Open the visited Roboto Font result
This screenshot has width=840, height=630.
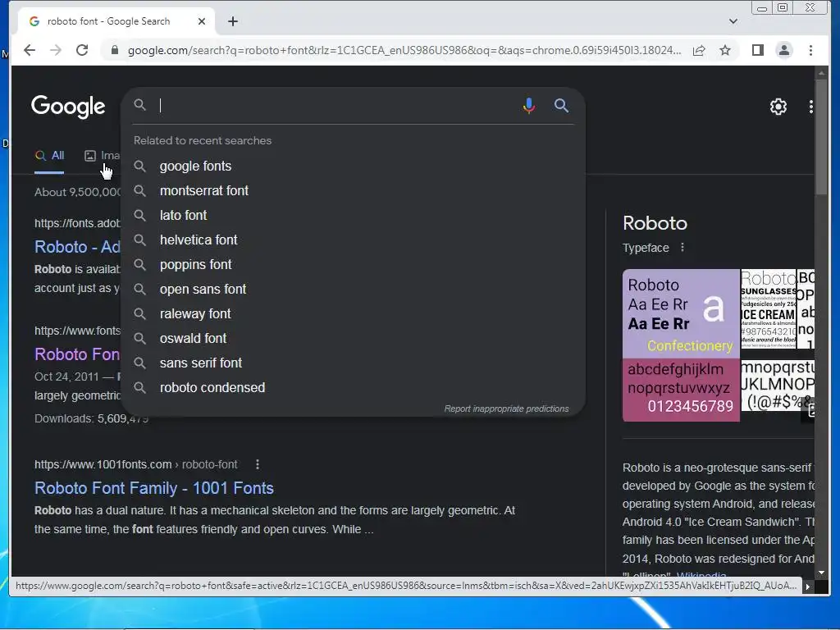click(x=77, y=354)
